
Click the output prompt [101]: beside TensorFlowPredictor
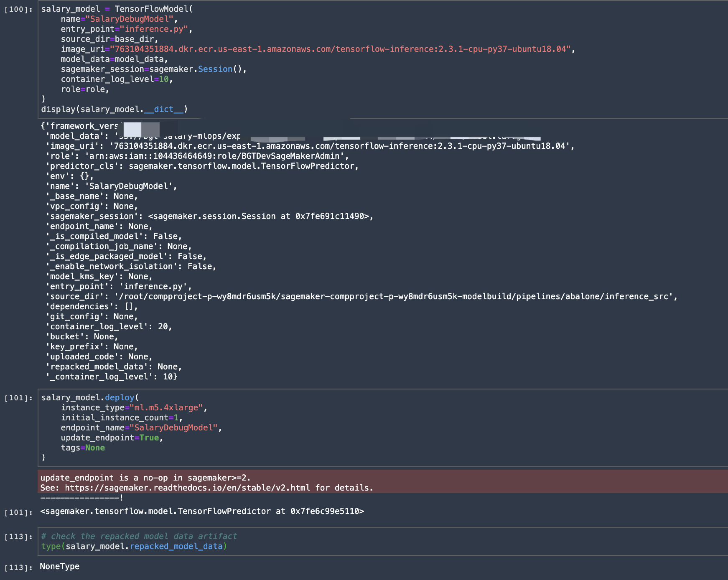[18, 512]
